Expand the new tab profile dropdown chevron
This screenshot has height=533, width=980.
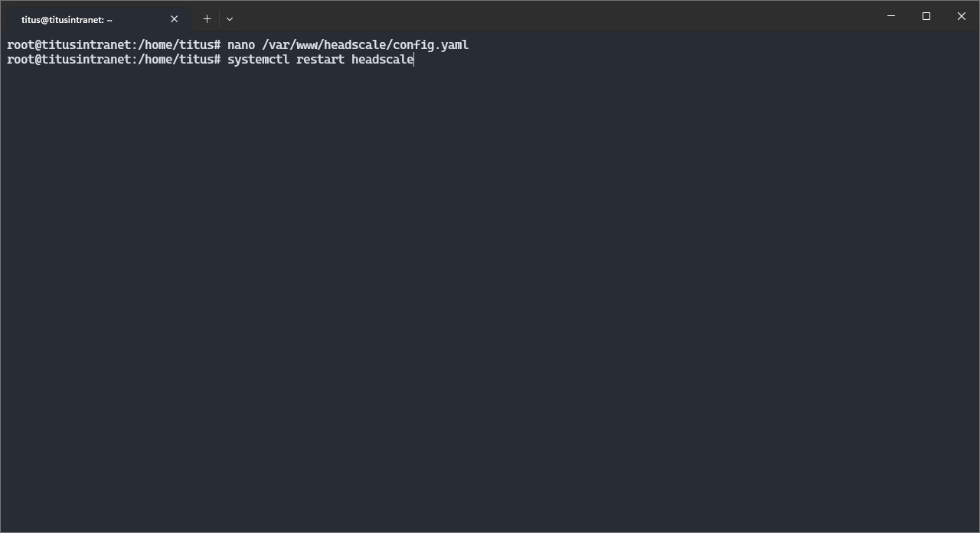pyautogui.click(x=230, y=18)
